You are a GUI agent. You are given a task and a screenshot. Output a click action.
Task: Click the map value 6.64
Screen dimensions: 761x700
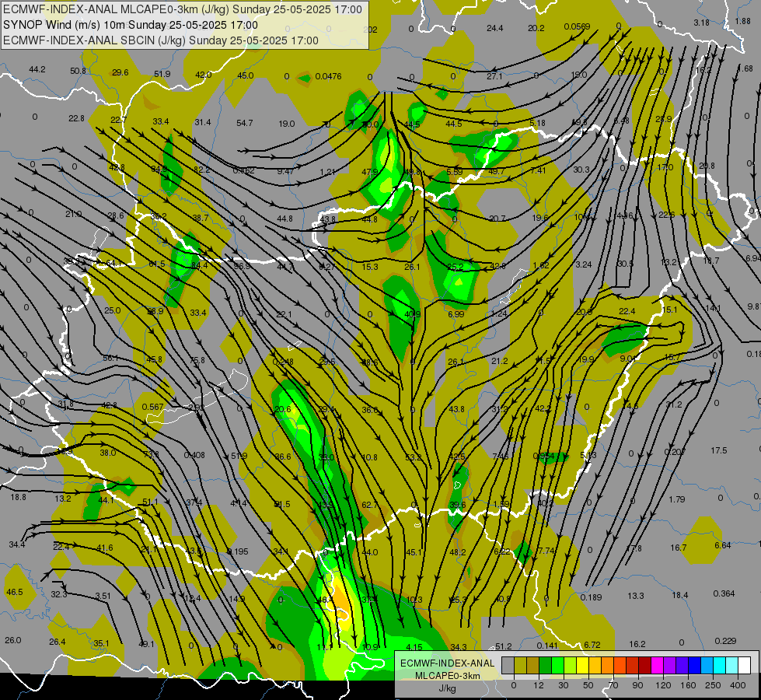point(723,545)
